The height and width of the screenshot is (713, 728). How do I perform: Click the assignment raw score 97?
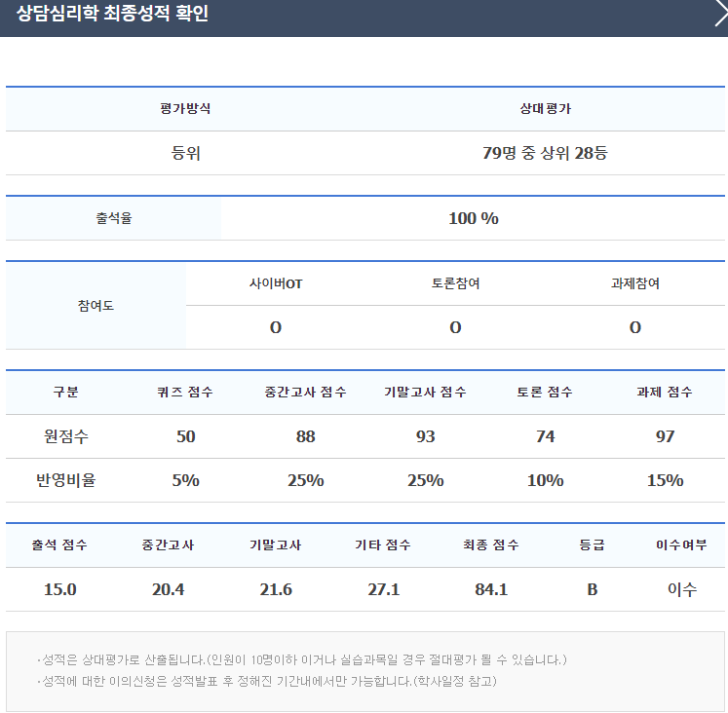click(x=665, y=436)
